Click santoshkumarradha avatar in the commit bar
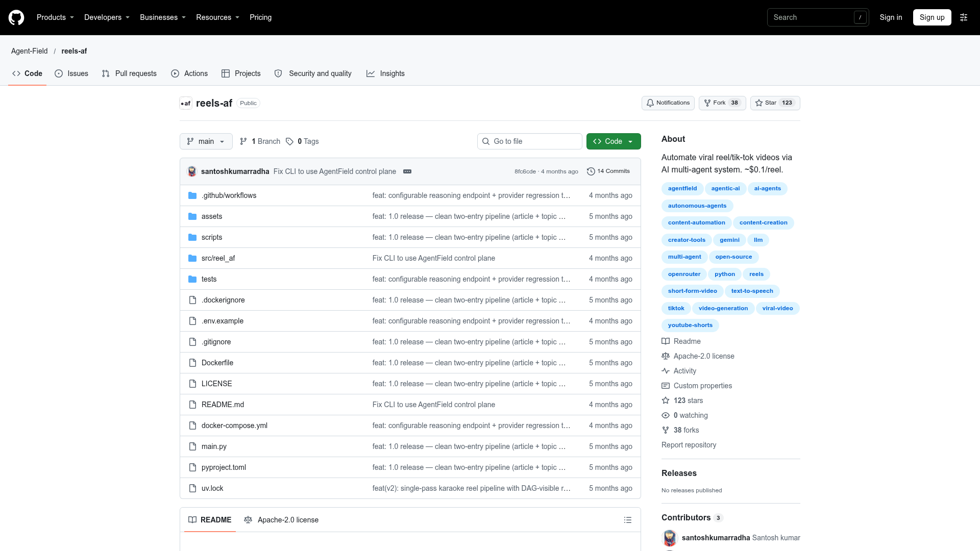This screenshot has height=551, width=980. 192,171
